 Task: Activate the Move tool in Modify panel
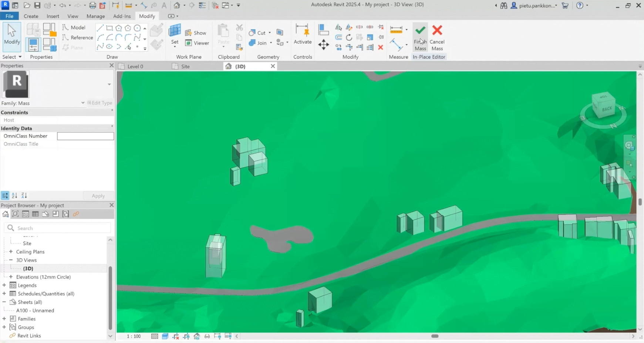[x=323, y=44]
